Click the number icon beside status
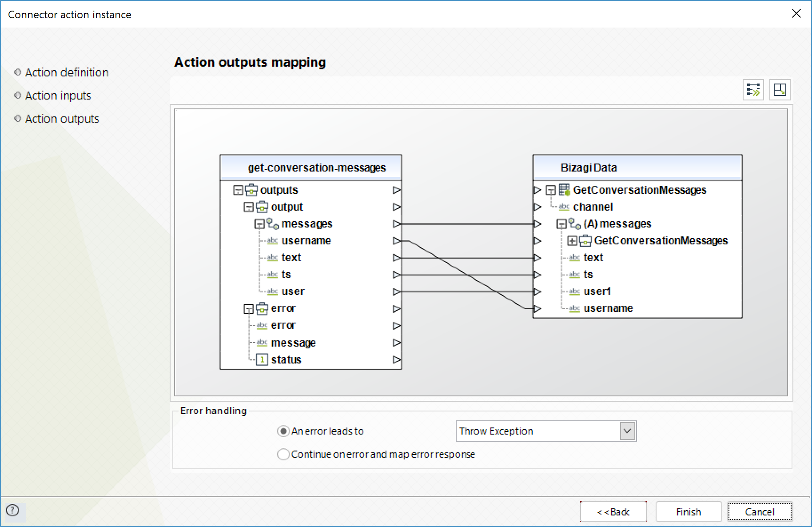Image resolution: width=812 pixels, height=527 pixels. click(262, 359)
